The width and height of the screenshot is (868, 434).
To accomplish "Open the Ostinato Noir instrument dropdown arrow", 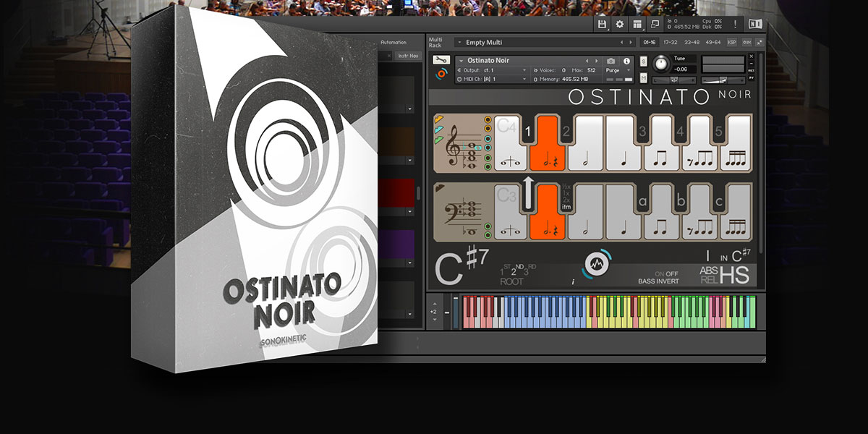I will coord(461,61).
